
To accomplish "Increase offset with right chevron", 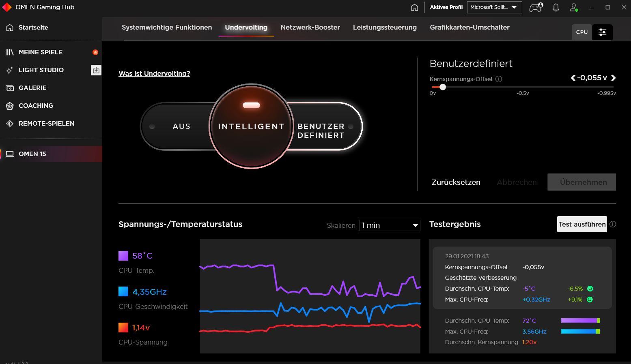I will (x=613, y=78).
